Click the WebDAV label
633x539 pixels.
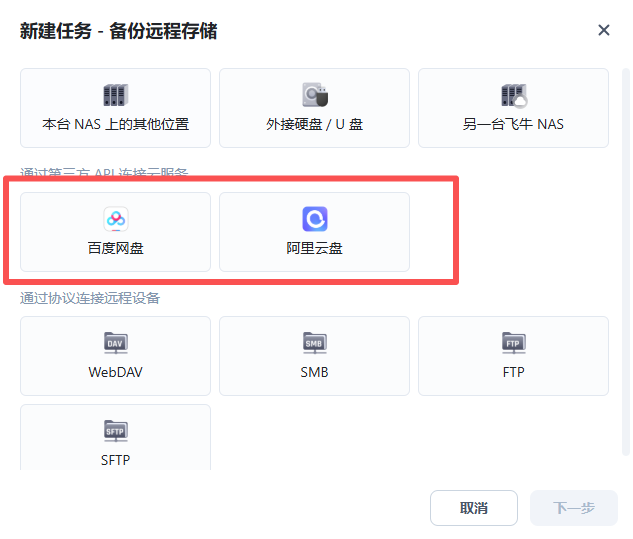pos(115,372)
